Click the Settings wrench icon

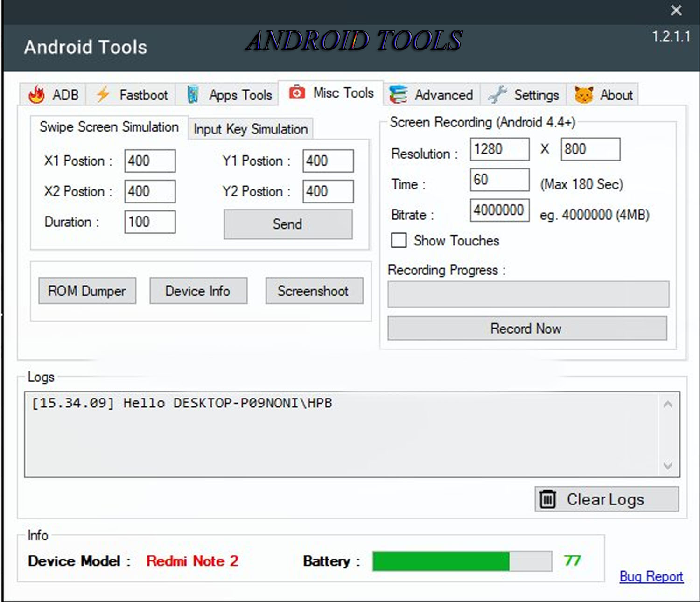point(497,94)
